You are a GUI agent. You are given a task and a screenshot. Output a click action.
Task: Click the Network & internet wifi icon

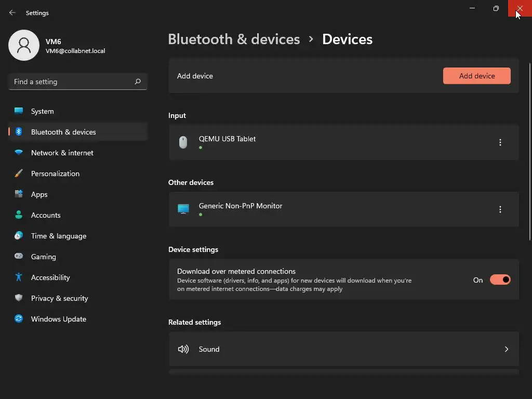pos(19,153)
